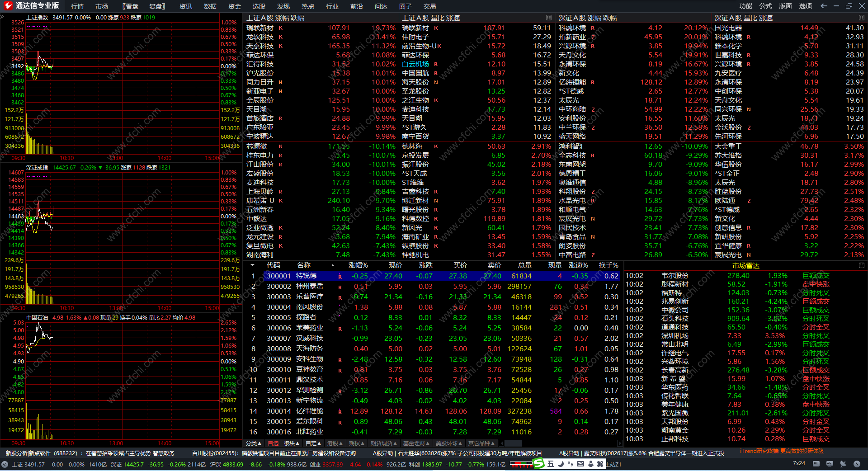Viewport: 868px width, 471px height.
Task: Open the 公式 menu
Action: pyautogui.click(x=766, y=6)
